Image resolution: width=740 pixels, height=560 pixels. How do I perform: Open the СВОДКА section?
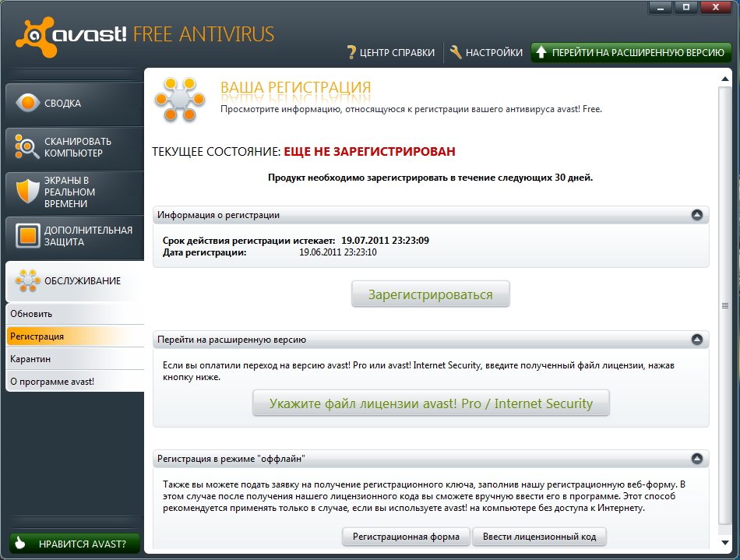(x=75, y=103)
